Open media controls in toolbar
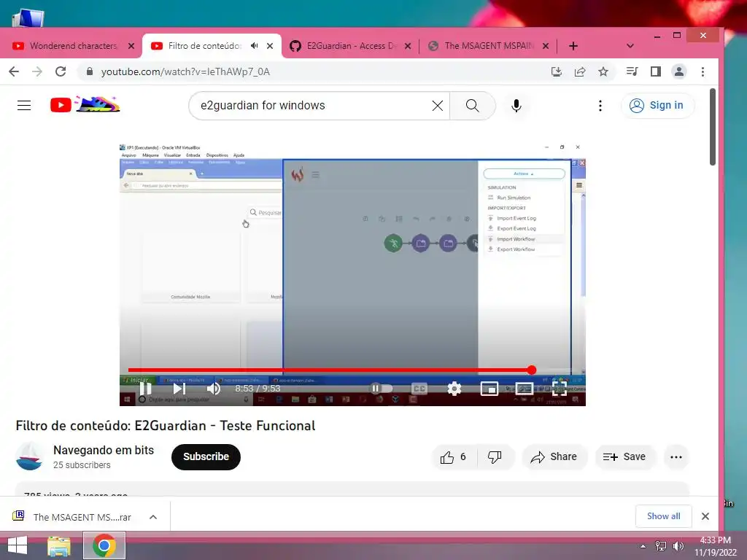The height and width of the screenshot is (560, 747). pos(632,71)
